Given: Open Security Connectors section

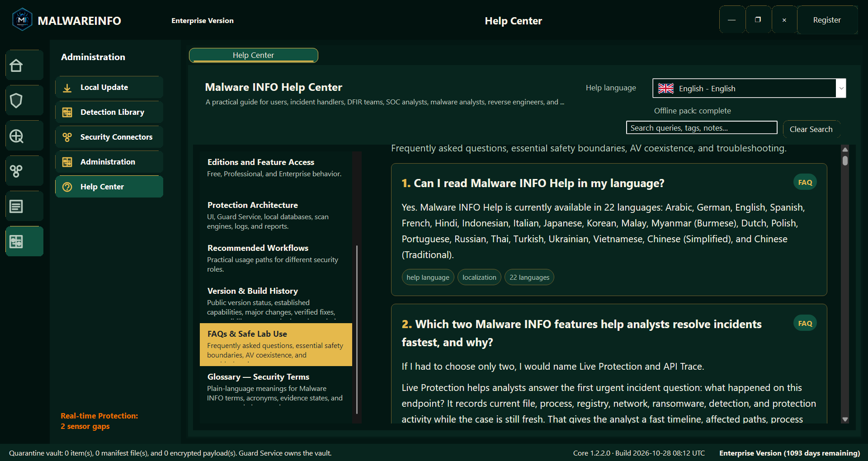Looking at the screenshot, I should (x=109, y=137).
